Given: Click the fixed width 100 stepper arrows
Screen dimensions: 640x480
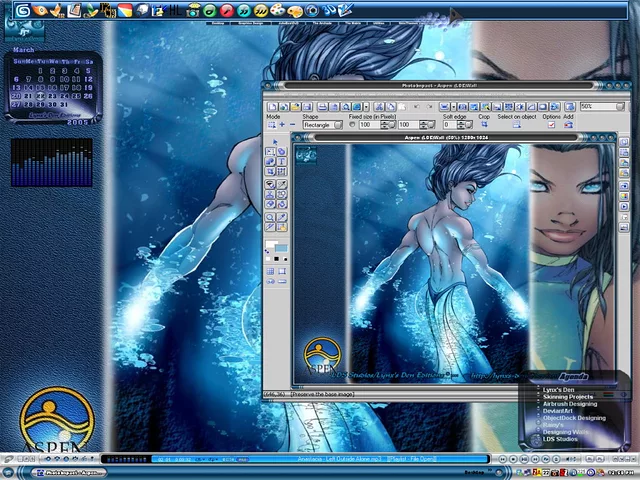Looking at the screenshot, I should 384,125.
